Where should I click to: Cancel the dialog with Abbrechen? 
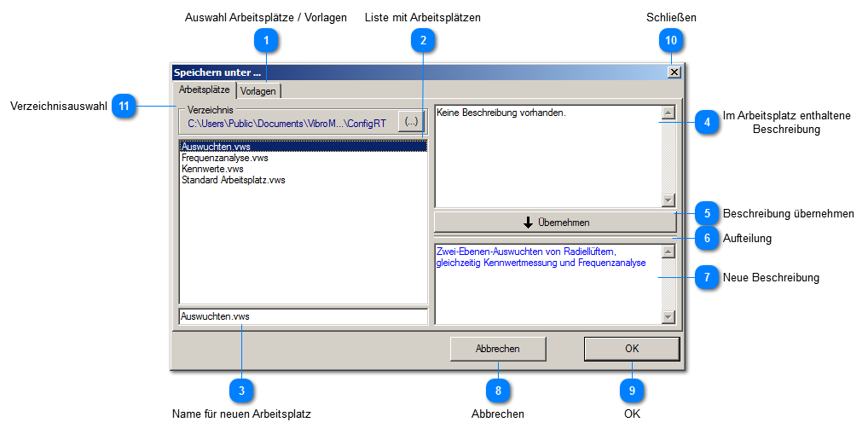pos(497,349)
